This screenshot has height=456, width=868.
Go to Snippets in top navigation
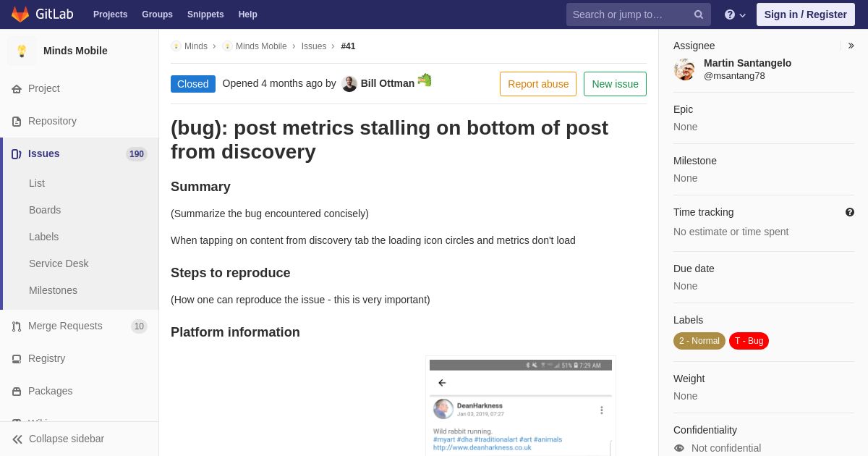click(205, 14)
